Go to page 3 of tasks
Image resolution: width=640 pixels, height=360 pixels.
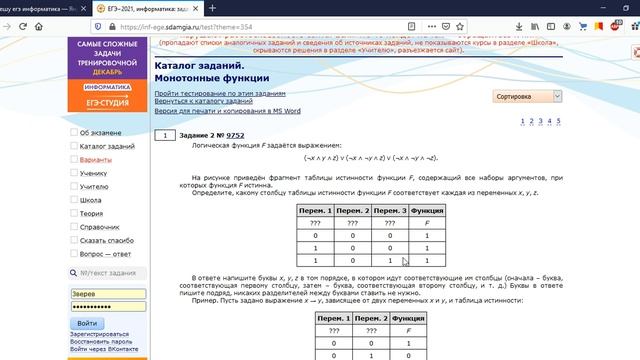(x=540, y=121)
